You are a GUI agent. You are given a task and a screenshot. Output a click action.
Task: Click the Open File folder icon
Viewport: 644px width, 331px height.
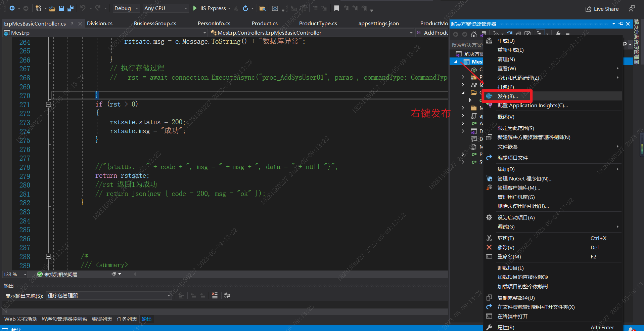[x=52, y=8]
